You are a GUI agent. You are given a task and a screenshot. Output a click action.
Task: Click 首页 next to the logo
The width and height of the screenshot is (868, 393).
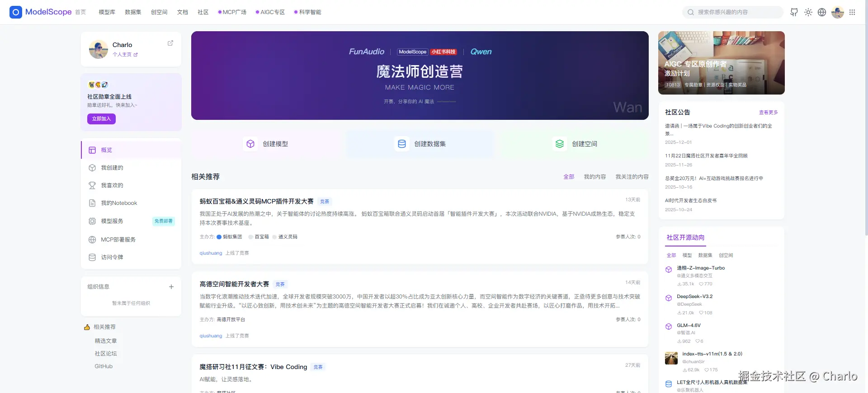80,12
